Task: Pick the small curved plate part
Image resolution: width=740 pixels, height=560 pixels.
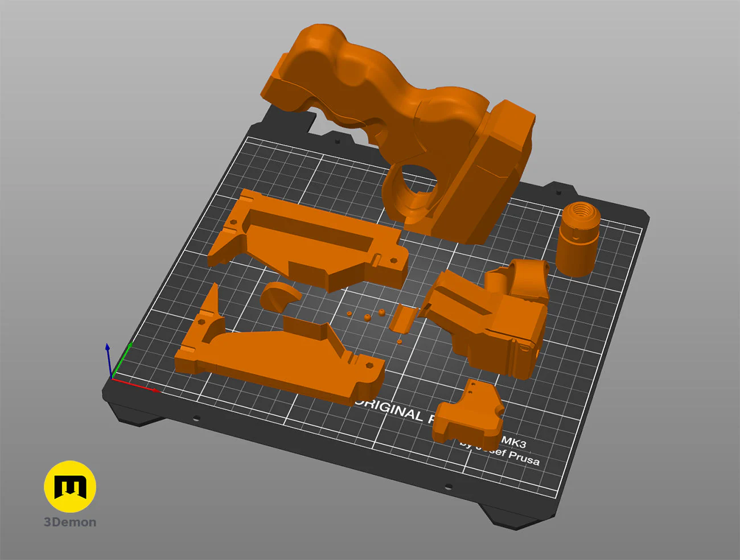Action: click(404, 318)
